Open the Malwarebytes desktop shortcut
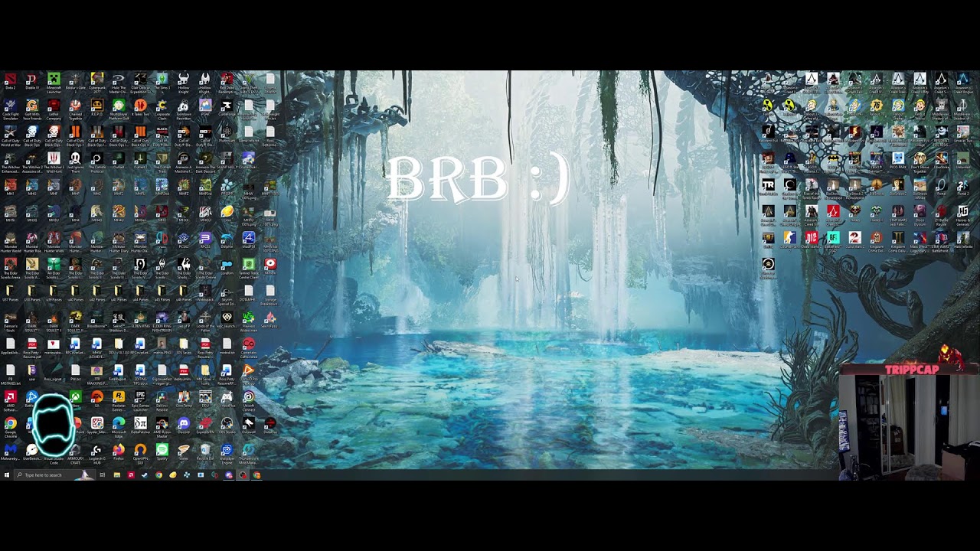Viewport: 980px width, 551px height. 10,452
